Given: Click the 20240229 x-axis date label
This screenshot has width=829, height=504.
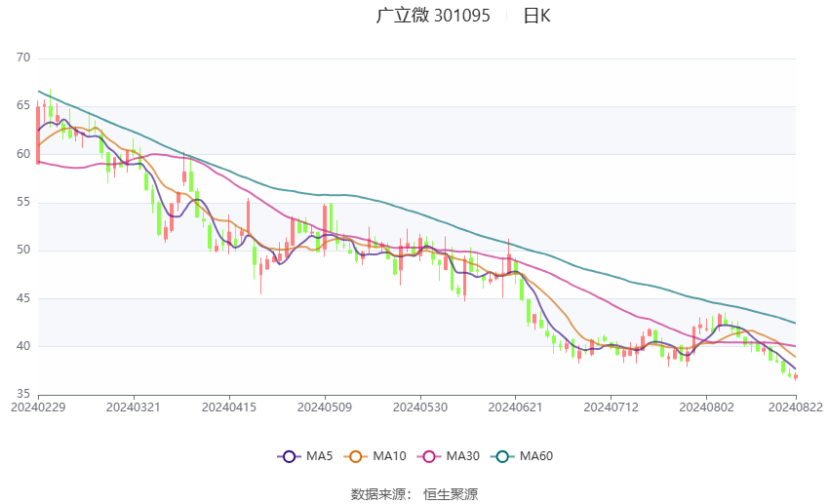Looking at the screenshot, I should (x=38, y=407).
